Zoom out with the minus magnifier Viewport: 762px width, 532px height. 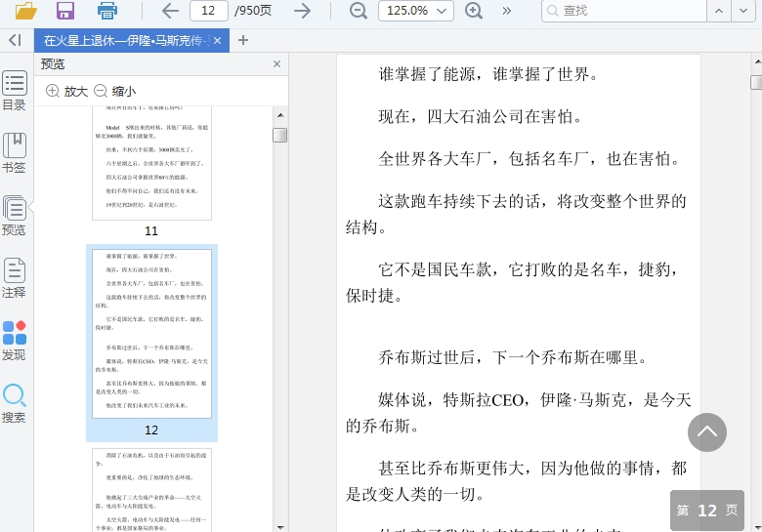359,11
